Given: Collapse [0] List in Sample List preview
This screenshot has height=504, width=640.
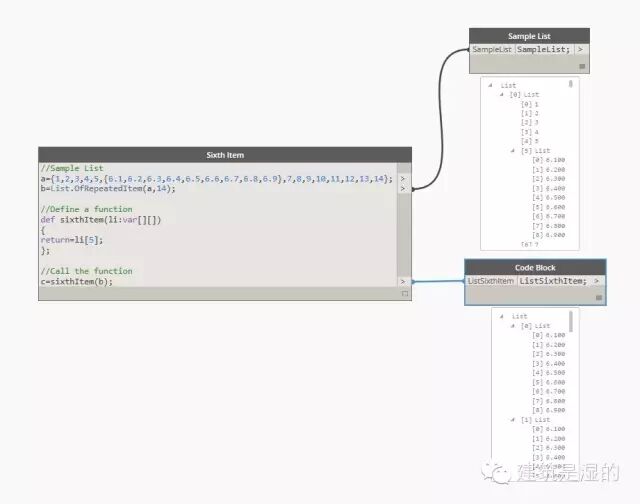Looking at the screenshot, I should click(x=502, y=94).
